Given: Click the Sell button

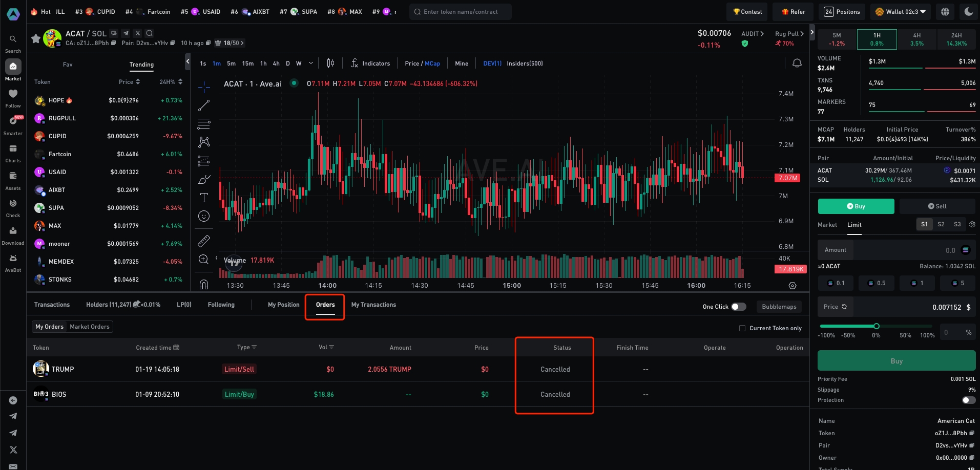Looking at the screenshot, I should tap(937, 206).
